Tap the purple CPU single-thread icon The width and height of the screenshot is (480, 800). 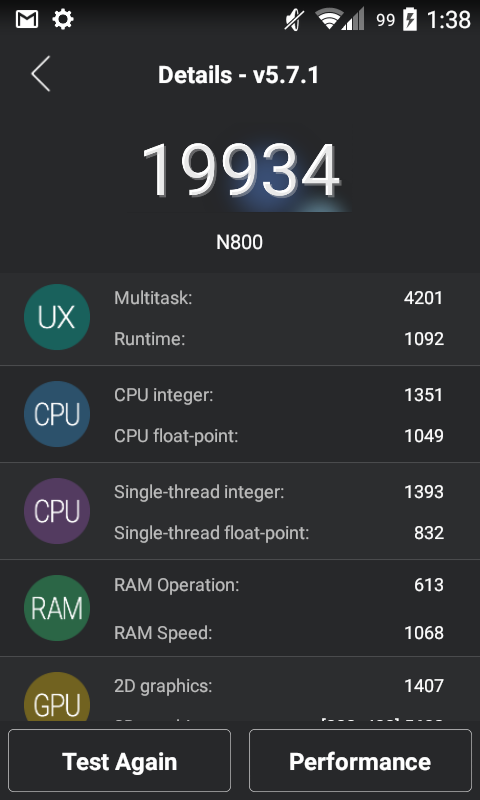57,511
